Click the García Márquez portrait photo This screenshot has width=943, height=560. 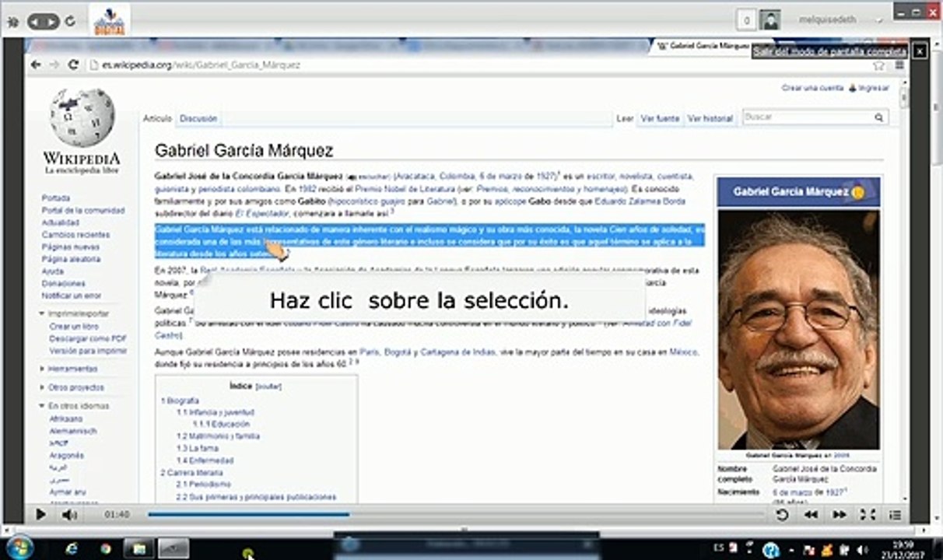798,329
